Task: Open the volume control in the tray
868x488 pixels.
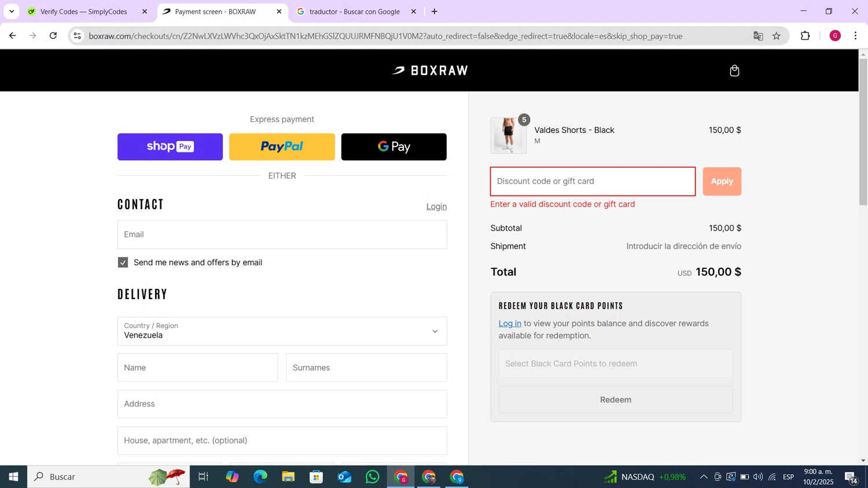Action: coord(758,477)
